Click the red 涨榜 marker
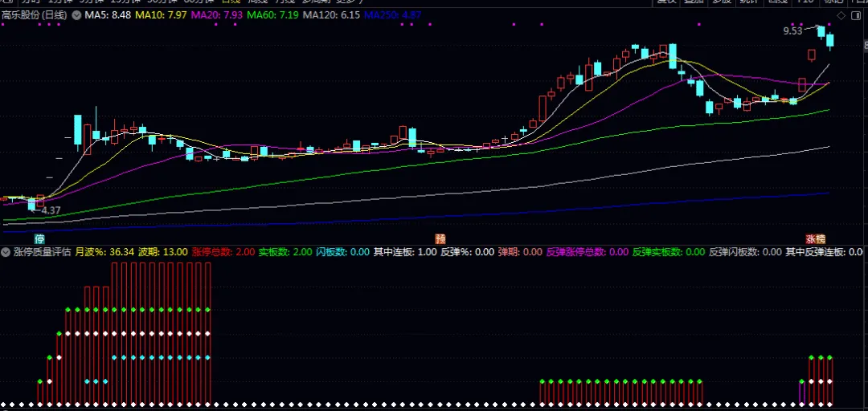 coord(816,239)
